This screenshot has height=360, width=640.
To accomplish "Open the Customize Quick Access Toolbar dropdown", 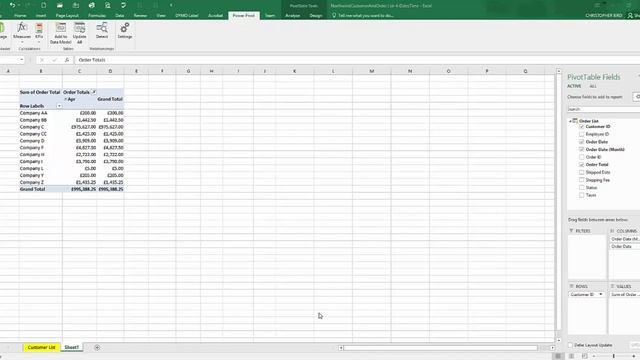I will point(171,5).
